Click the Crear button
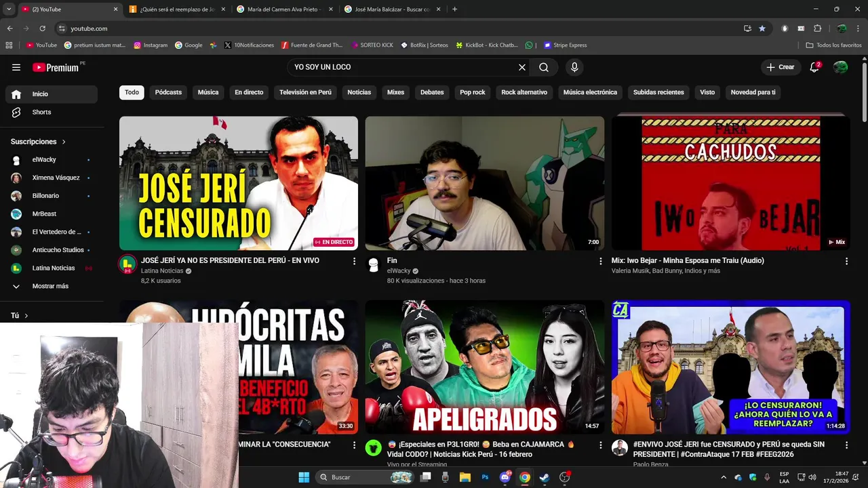Viewport: 868px width, 488px height. tap(780, 67)
